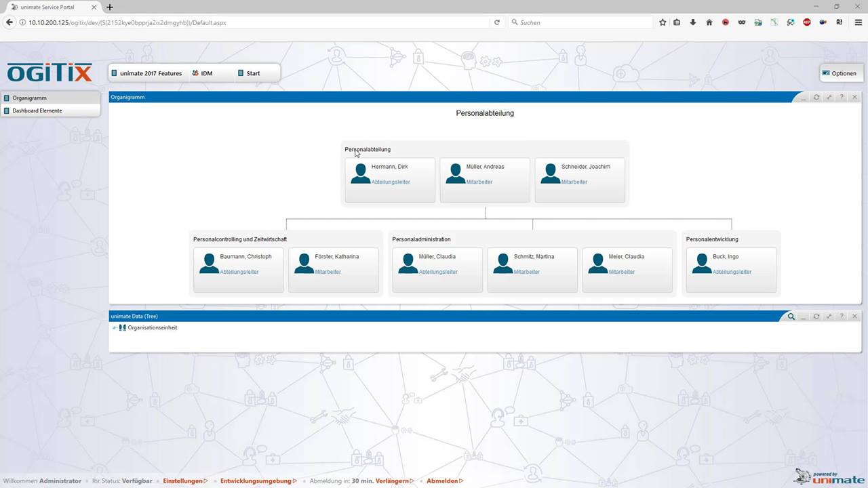Image resolution: width=868 pixels, height=488 pixels.
Task: Click the name Buck, Ingo
Action: pyautogui.click(x=726, y=257)
